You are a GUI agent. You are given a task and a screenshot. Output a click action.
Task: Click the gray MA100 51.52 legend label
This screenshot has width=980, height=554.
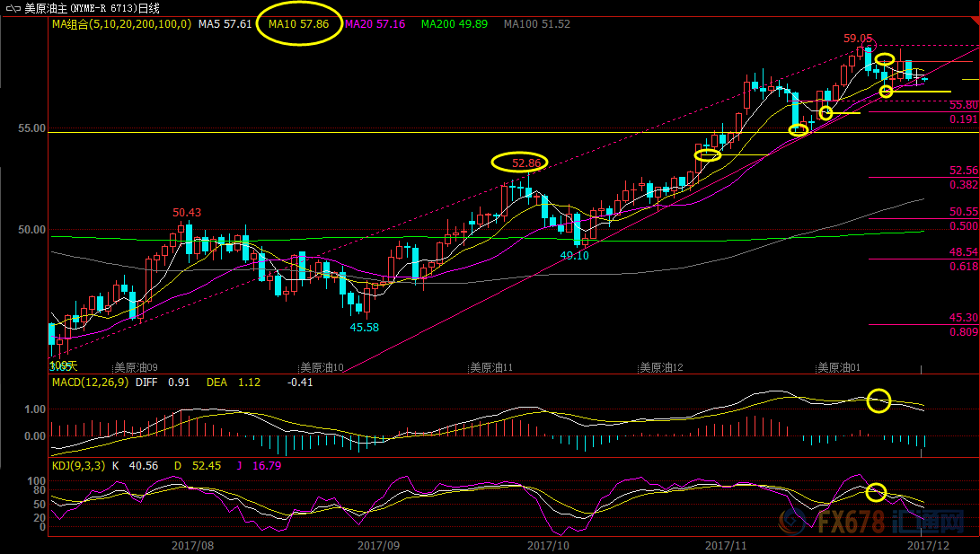(x=537, y=24)
